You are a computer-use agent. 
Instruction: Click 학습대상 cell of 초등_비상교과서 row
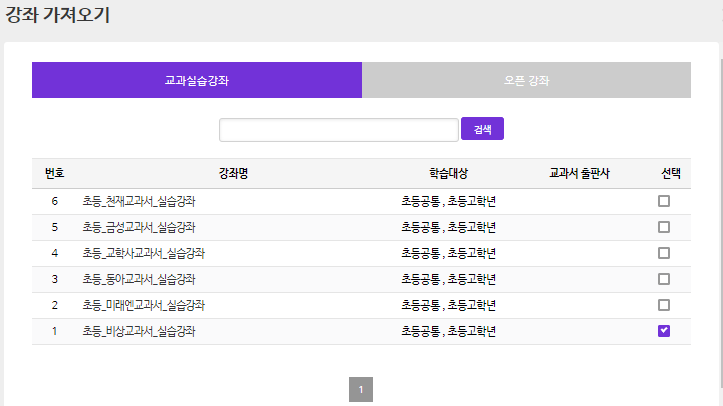(x=448, y=331)
